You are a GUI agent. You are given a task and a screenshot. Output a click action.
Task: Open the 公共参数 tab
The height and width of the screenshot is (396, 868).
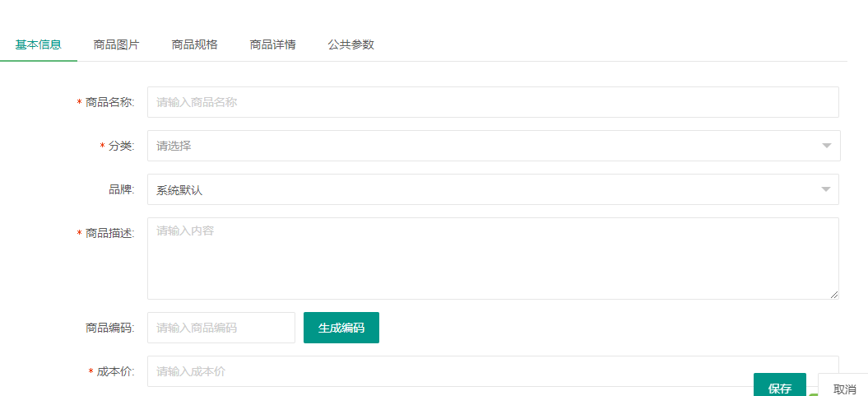[351, 44]
